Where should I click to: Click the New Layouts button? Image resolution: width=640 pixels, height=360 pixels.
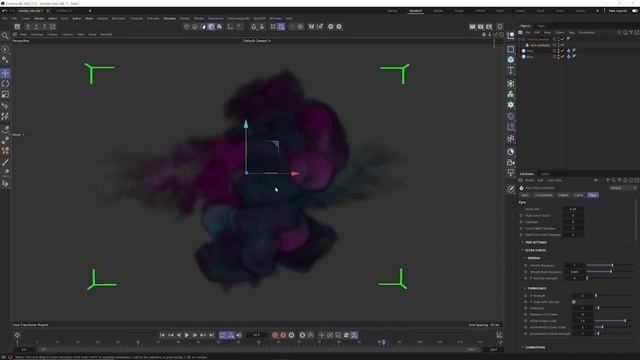pyautogui.click(x=618, y=11)
